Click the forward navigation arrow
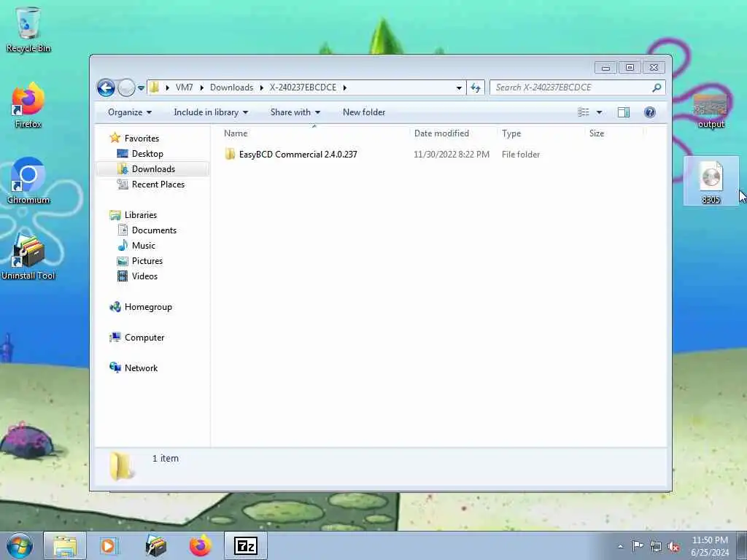The height and width of the screenshot is (560, 747). tap(126, 87)
